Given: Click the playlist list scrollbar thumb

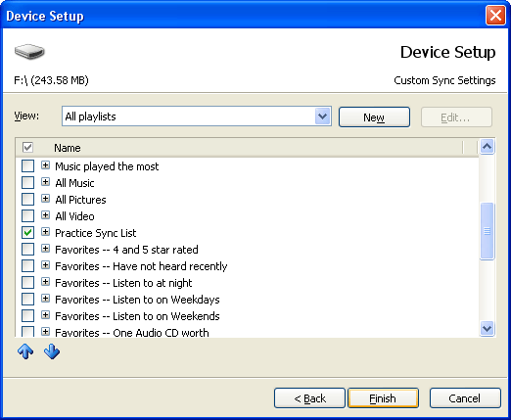Looking at the screenshot, I should pyautogui.click(x=487, y=231).
